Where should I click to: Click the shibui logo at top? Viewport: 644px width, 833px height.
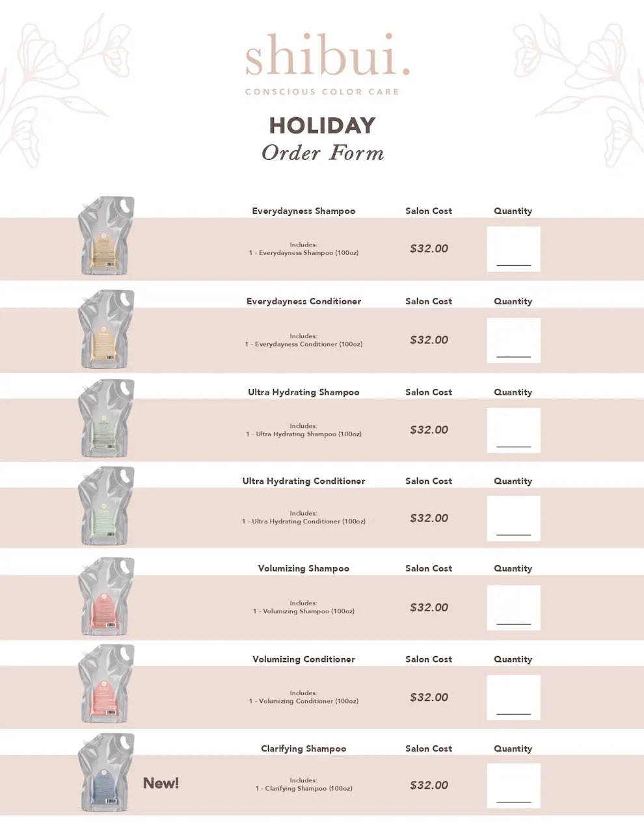(x=327, y=55)
